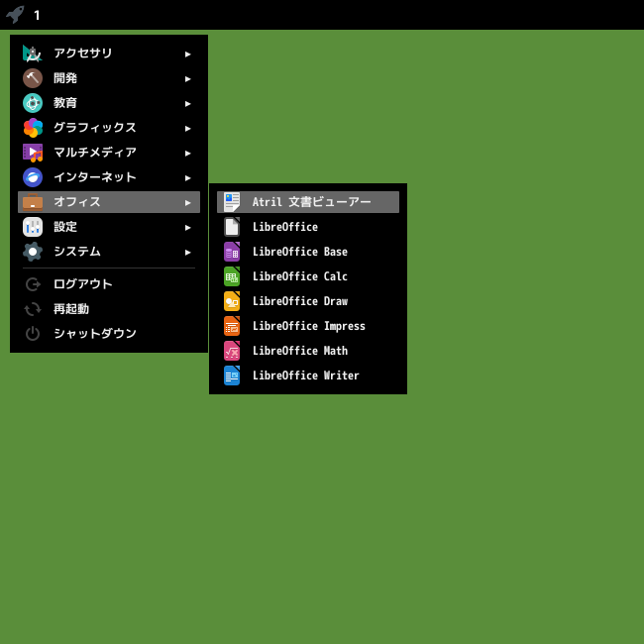This screenshot has width=644, height=644.
Task: Switch to workspace 1 in the panel
Action: click(37, 15)
